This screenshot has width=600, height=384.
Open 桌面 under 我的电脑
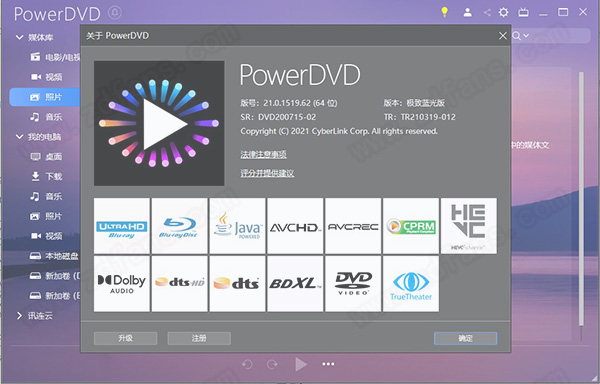pos(46,156)
